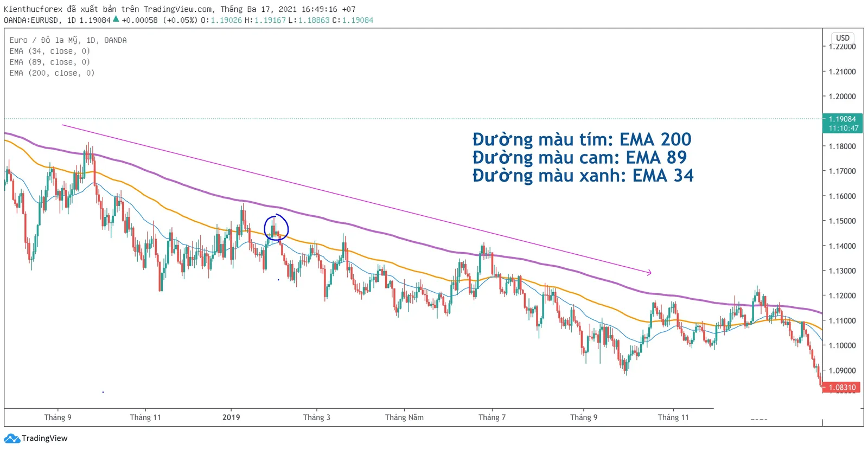Select the text note 'Đường màu cam: EMA 89'
Screen dimensions: 868x450
click(x=579, y=157)
